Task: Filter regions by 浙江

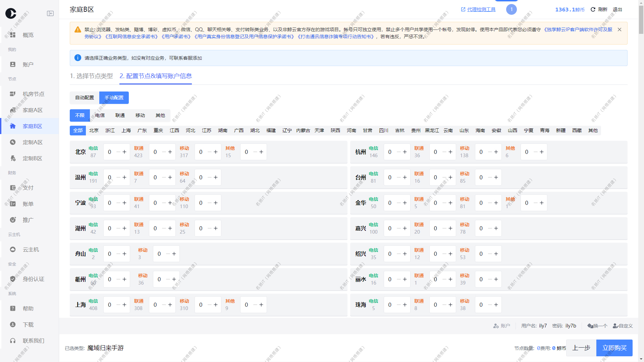Action: point(110,130)
